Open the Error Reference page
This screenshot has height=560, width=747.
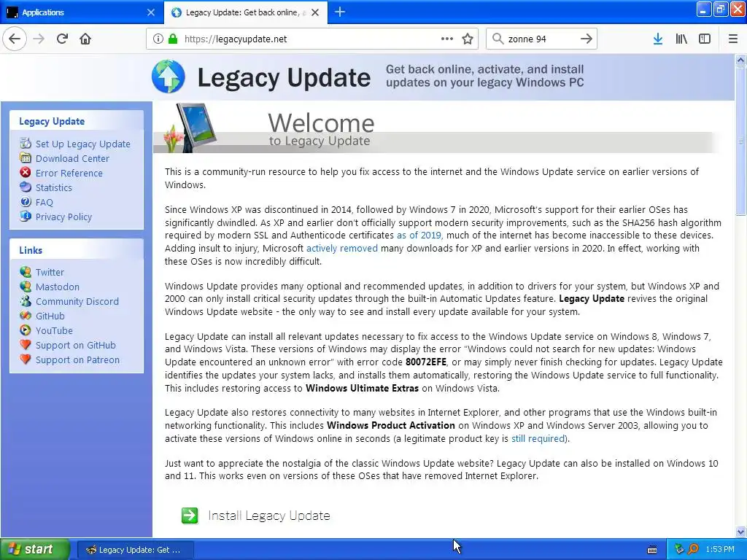coord(69,173)
